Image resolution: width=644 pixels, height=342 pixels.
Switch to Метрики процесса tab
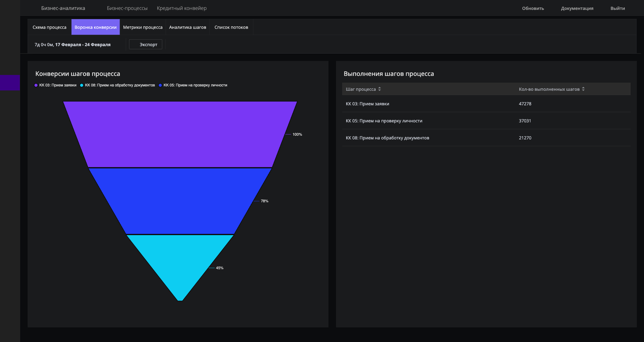(x=143, y=27)
